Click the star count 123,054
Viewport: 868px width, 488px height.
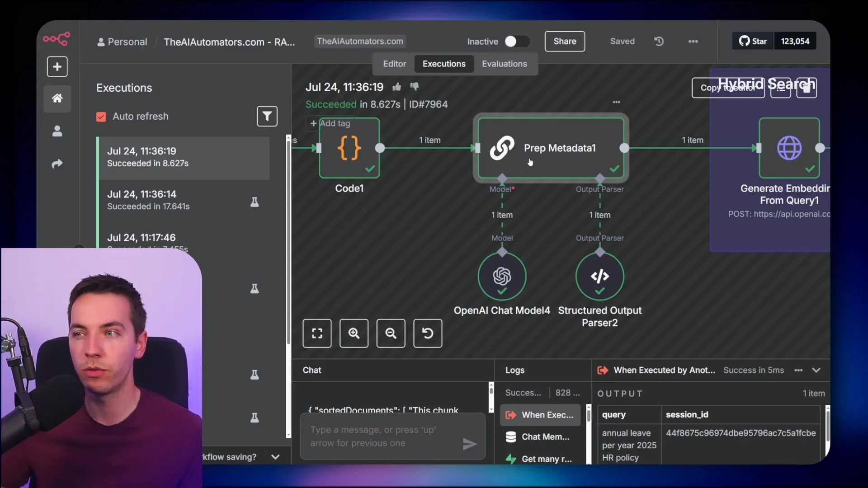point(795,41)
